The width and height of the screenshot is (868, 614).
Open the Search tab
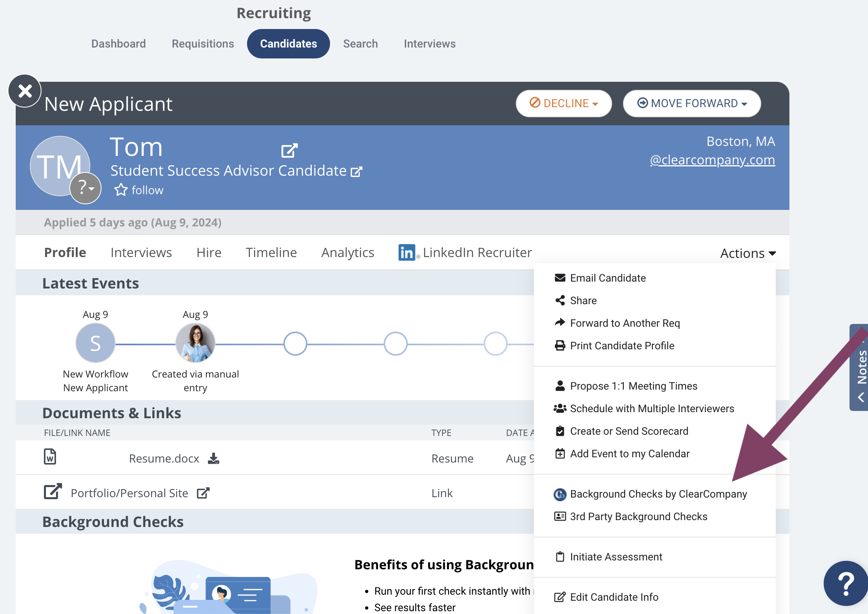coord(360,44)
